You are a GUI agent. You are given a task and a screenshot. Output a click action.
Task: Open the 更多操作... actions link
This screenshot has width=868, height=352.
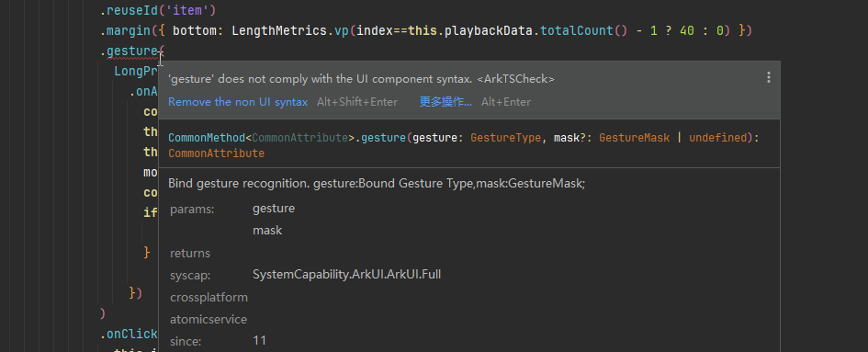click(x=445, y=102)
